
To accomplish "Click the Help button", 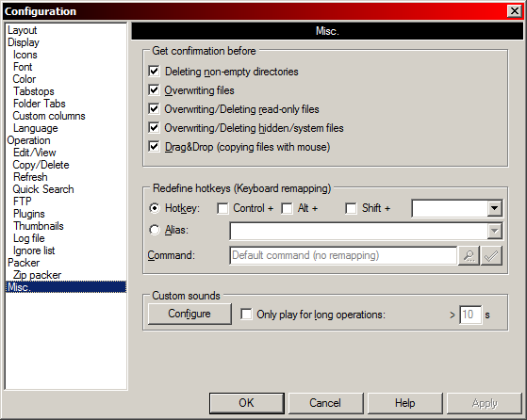I will tap(405, 403).
